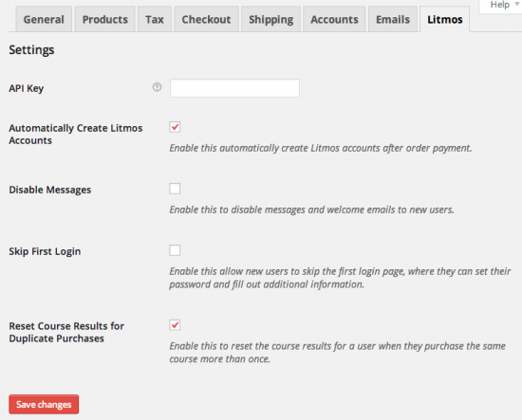Switch to the Accounts tab

(334, 20)
